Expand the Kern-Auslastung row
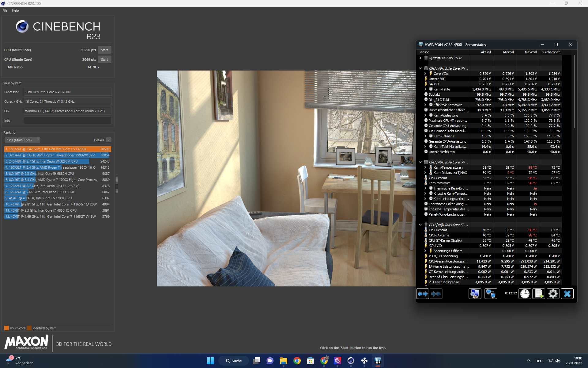This screenshot has height=368, width=588. [x=425, y=115]
